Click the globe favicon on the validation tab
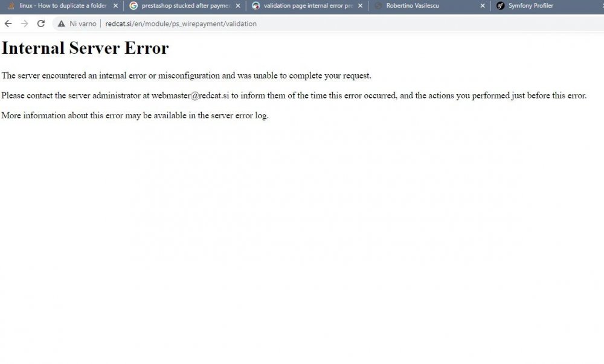 tap(256, 5)
